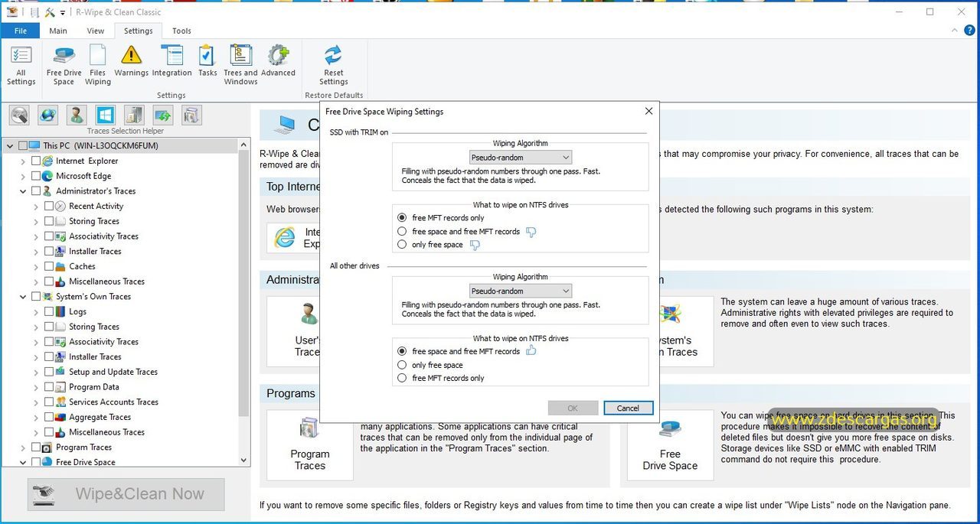Open Trees and Windows settings
980x524 pixels.
click(240, 65)
